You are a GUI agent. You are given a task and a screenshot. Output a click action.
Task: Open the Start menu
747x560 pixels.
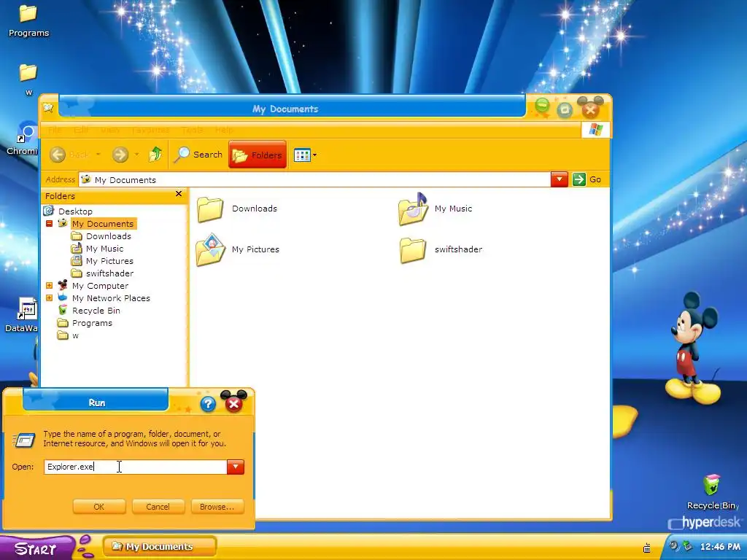tap(36, 548)
